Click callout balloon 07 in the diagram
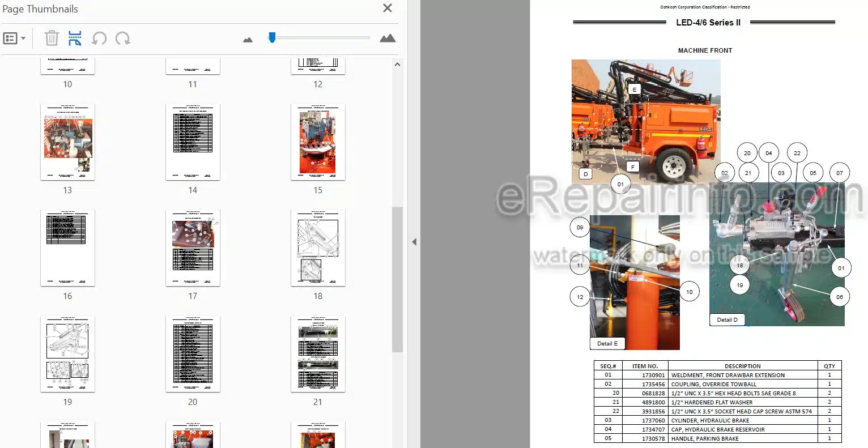Image resolution: width=868 pixels, height=448 pixels. click(x=839, y=173)
